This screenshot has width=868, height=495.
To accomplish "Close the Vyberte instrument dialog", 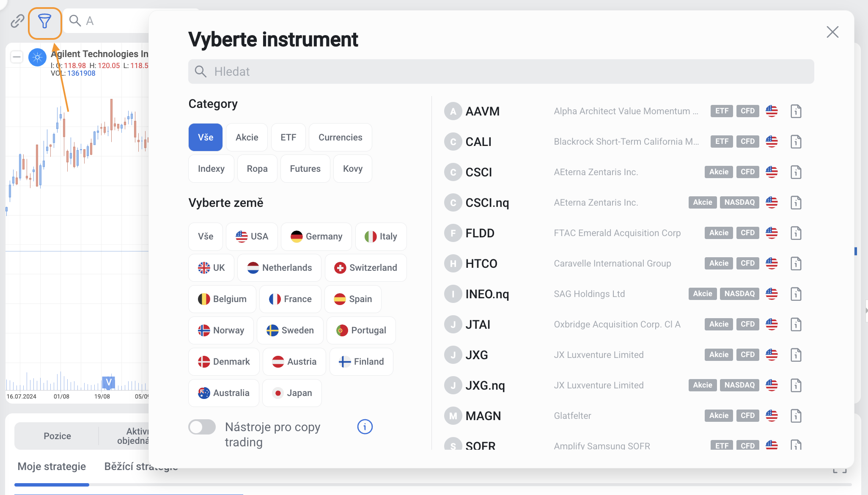I will click(x=832, y=32).
